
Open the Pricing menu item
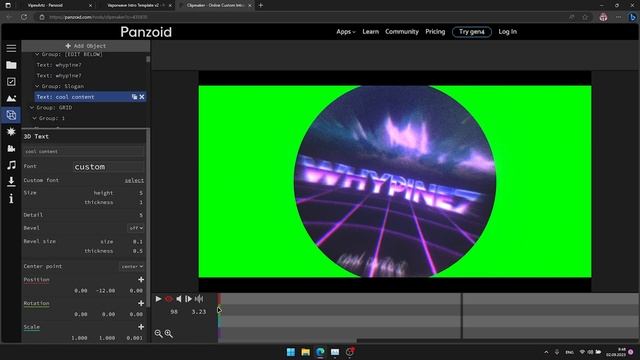pos(435,31)
